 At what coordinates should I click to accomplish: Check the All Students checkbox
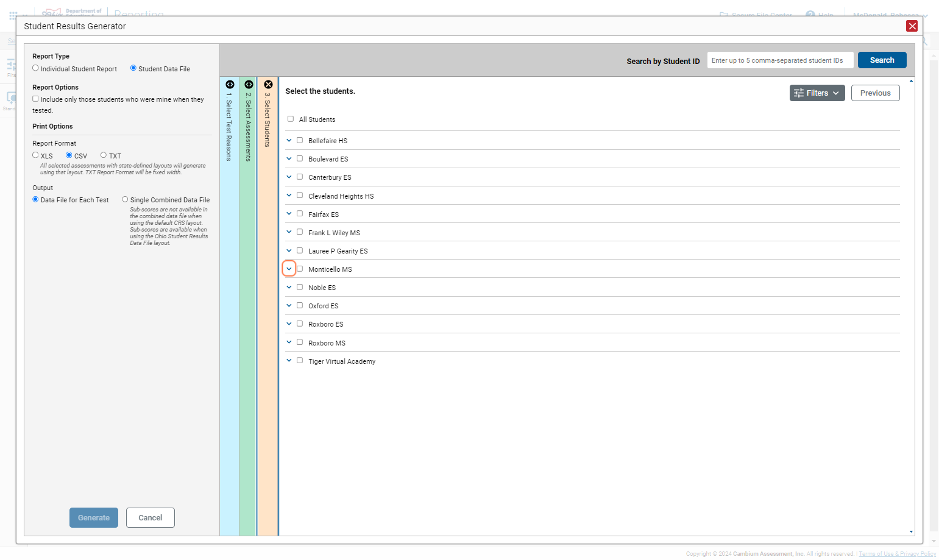click(x=291, y=119)
